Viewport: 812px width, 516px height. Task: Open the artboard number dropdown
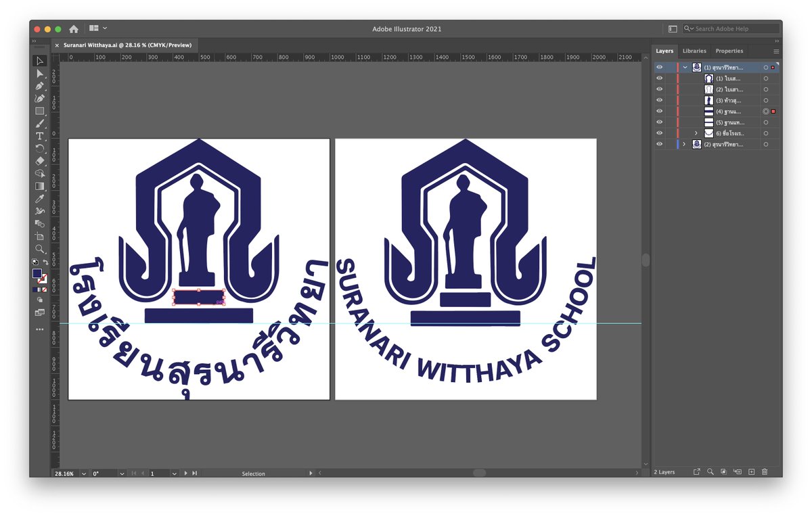tap(175, 474)
